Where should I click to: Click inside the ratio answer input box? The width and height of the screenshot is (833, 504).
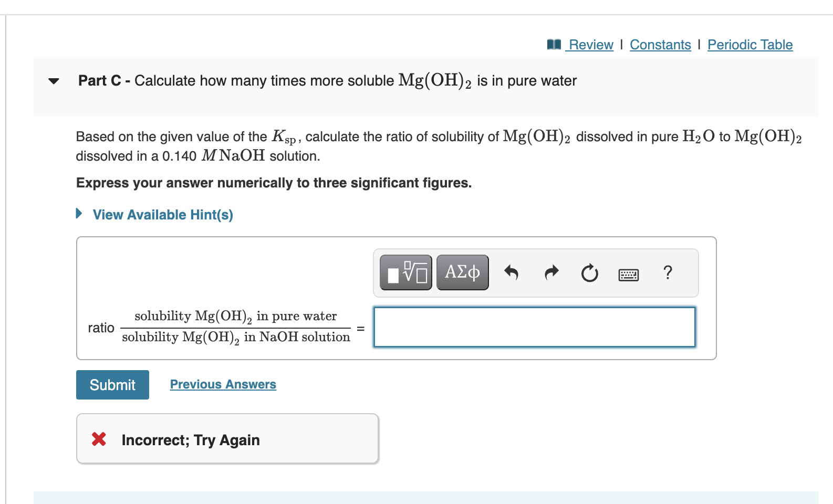point(534,327)
